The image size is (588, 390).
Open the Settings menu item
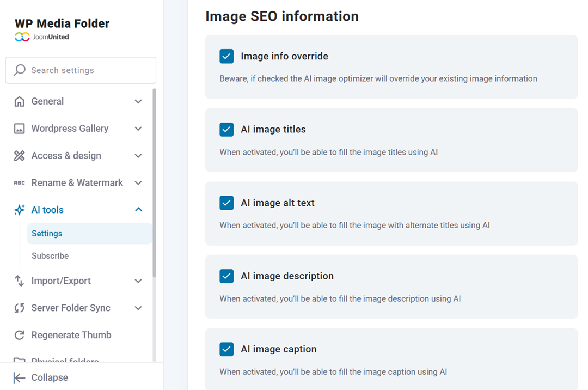tap(47, 233)
